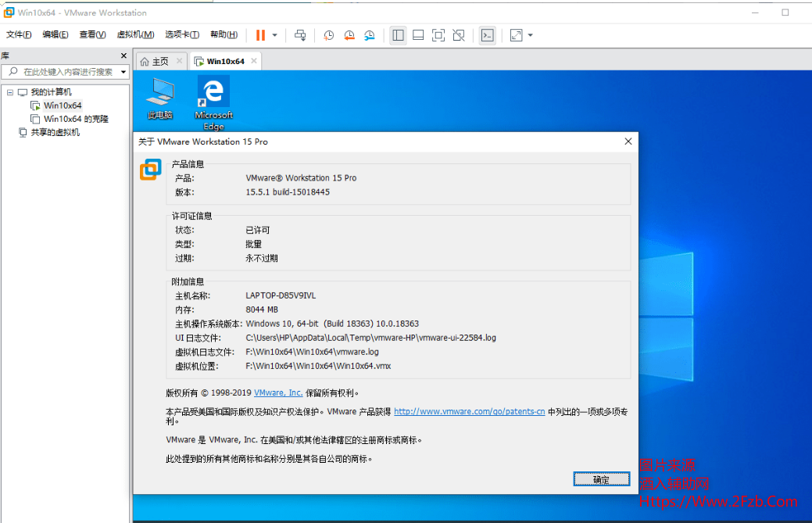Select the Win10x64 的克隆 virtual machine
This screenshot has height=523, width=812.
click(x=76, y=119)
